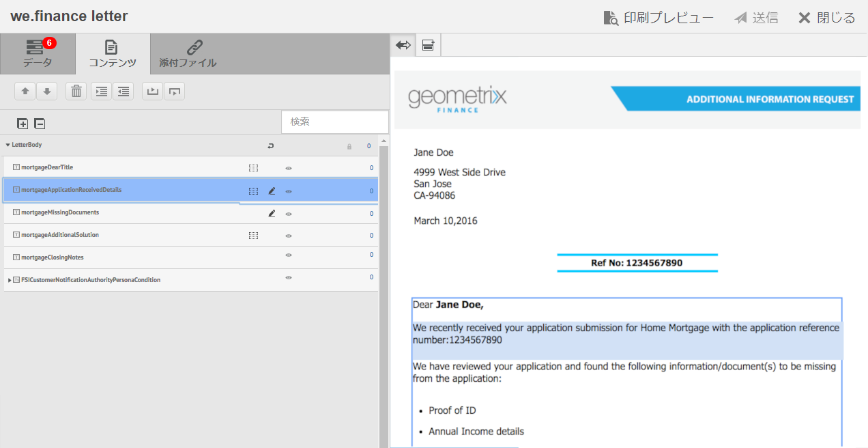The width and height of the screenshot is (868, 448).
Task: Click the preview layout icon beside arrows
Action: pos(428,45)
